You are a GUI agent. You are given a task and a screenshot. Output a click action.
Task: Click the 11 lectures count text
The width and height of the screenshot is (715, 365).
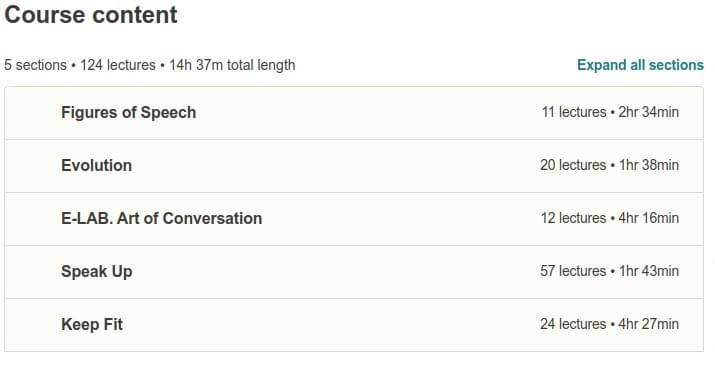(x=574, y=112)
